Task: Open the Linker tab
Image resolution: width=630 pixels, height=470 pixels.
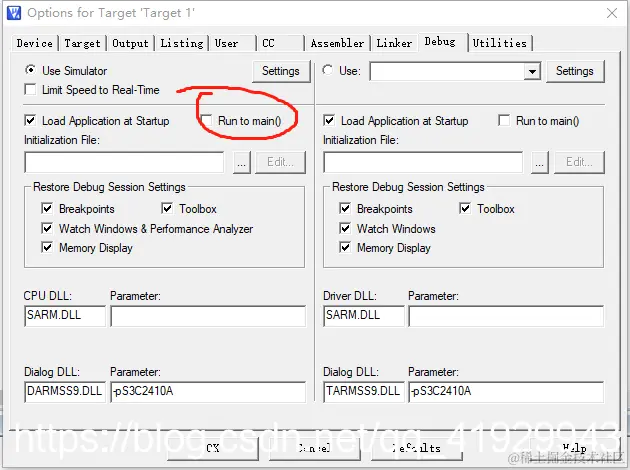Action: [x=394, y=43]
